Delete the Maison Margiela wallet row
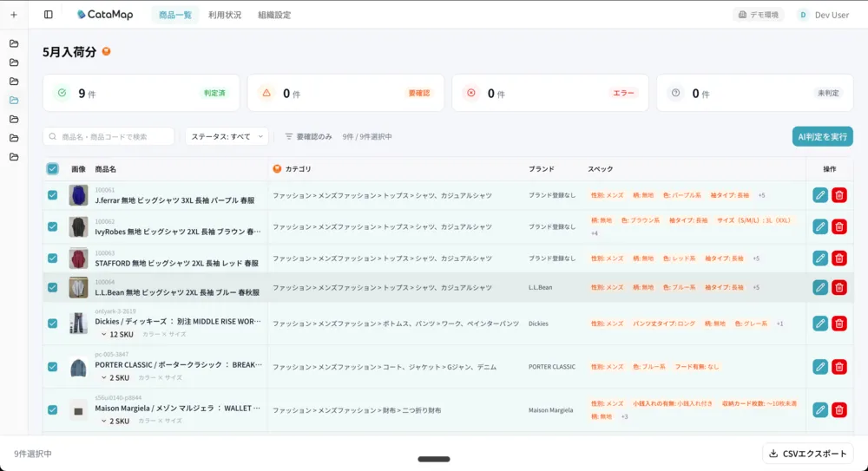868x471 pixels. click(839, 409)
